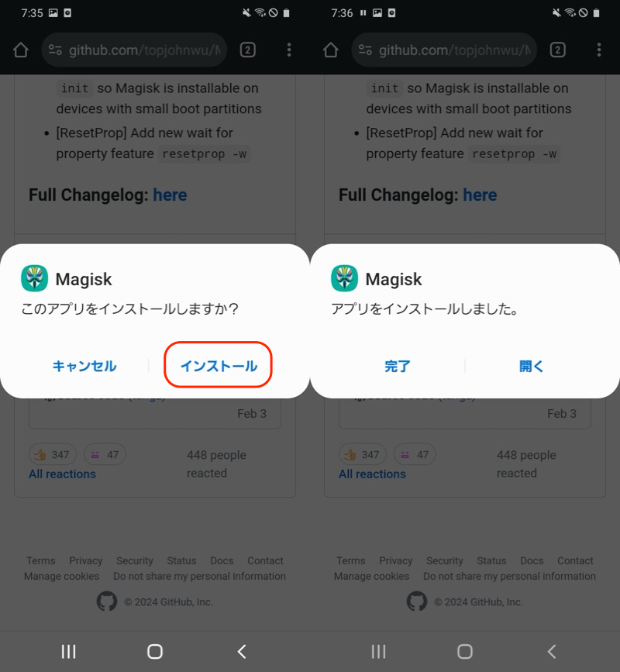The height and width of the screenshot is (672, 620).
Task: Tap recent apps button on left phone
Action: click(68, 652)
